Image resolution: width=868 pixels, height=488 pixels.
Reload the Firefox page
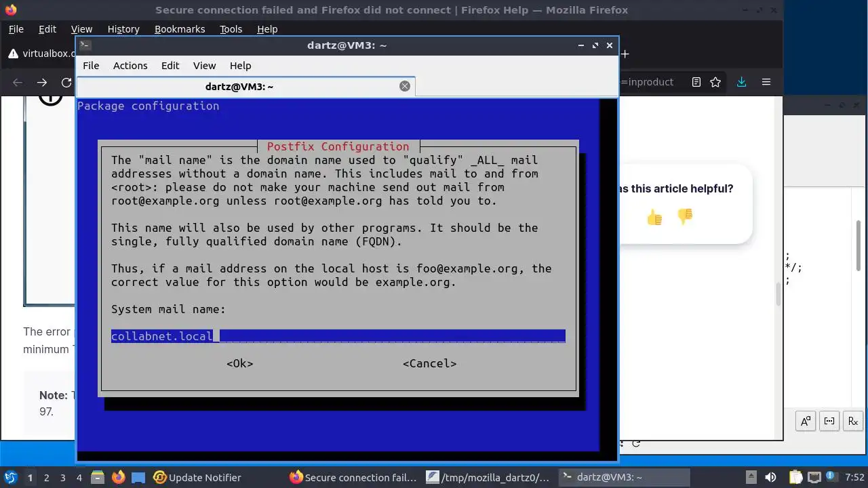pyautogui.click(x=66, y=82)
